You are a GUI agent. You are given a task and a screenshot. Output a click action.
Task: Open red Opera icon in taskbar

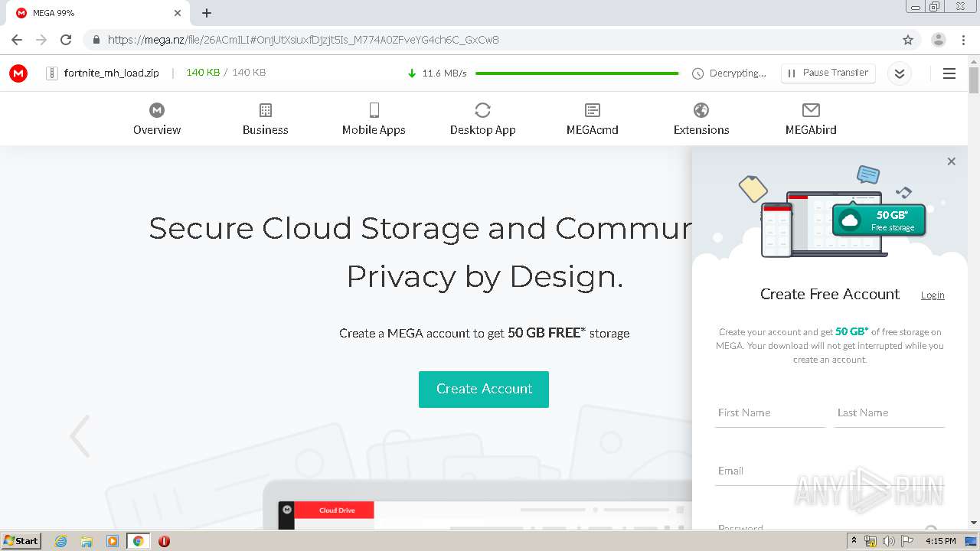tap(164, 541)
